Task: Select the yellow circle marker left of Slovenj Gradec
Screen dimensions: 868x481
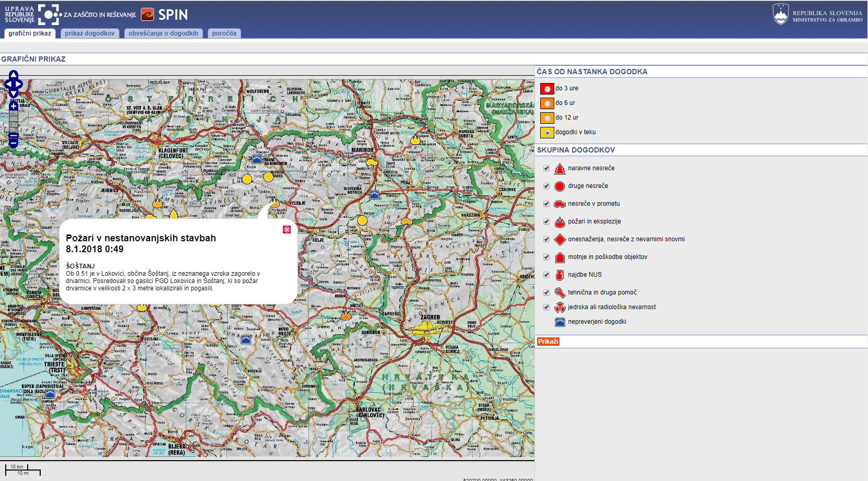Action: coord(247,179)
